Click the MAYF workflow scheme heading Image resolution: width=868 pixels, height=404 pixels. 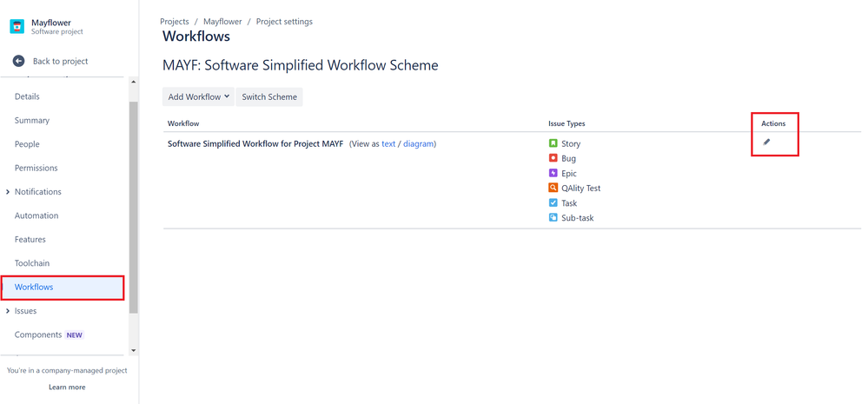click(300, 65)
